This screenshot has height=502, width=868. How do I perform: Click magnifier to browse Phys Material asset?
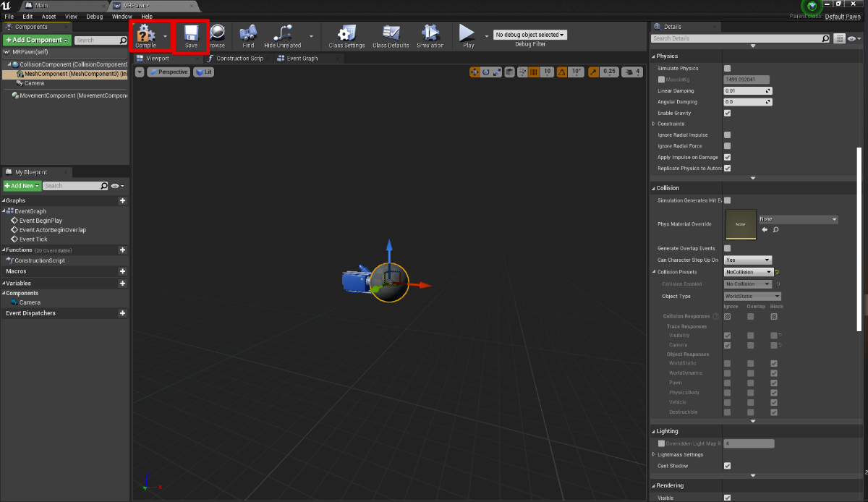pyautogui.click(x=775, y=229)
